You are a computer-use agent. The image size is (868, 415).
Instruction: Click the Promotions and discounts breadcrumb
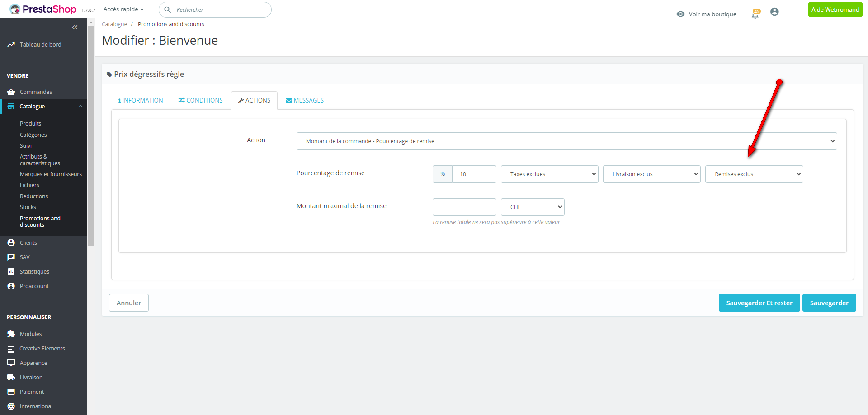pos(171,24)
